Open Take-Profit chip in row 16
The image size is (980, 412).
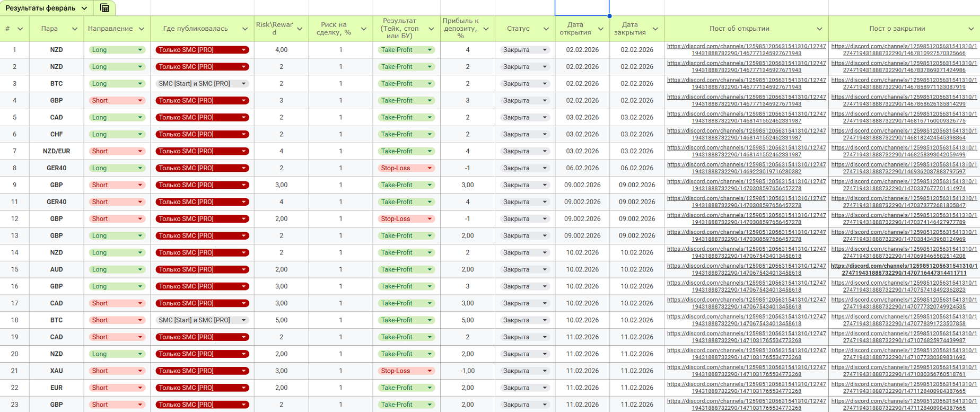tap(406, 286)
